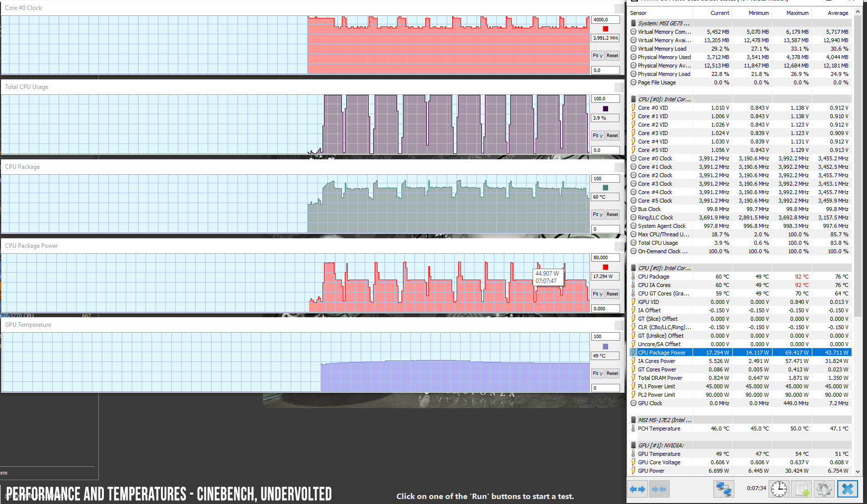Click the Average column header
867x504 pixels.
[832, 13]
